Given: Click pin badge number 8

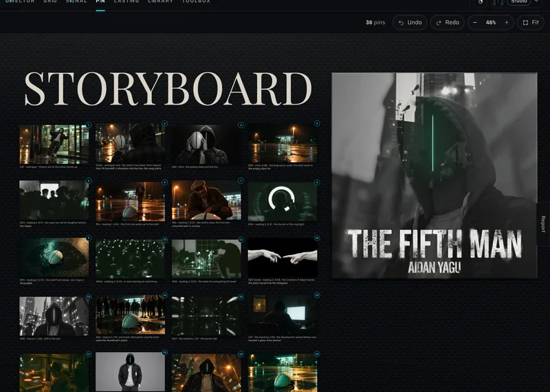Looking at the screenshot, I should point(317,182).
